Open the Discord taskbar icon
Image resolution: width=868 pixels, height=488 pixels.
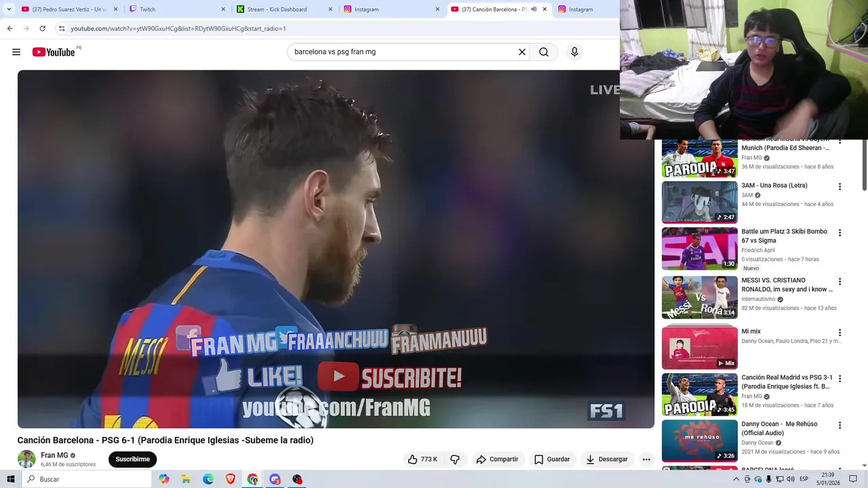pos(275,479)
